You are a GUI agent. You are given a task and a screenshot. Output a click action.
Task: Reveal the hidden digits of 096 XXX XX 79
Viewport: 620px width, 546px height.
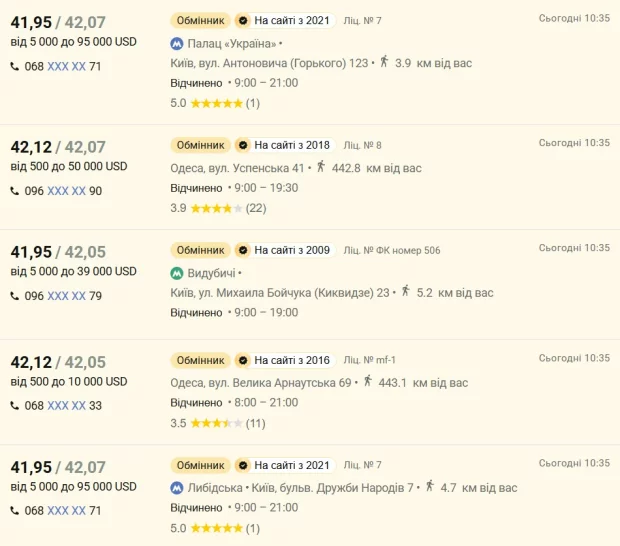point(66,296)
